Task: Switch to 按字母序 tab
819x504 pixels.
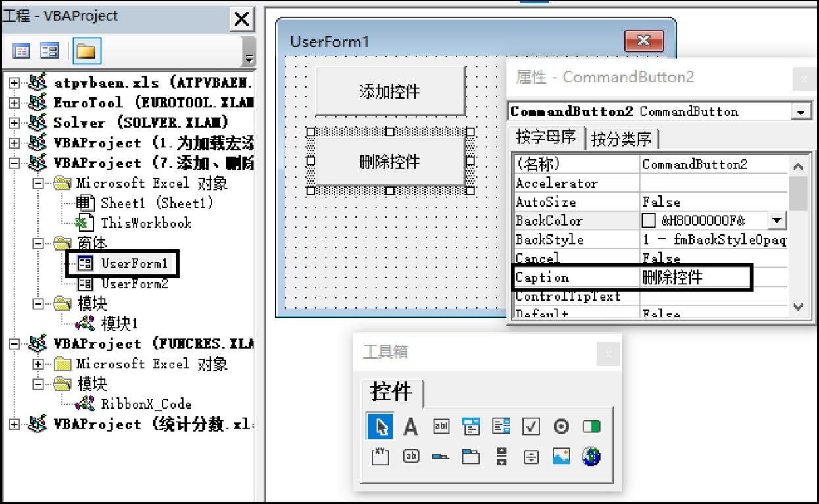Action: [x=545, y=138]
